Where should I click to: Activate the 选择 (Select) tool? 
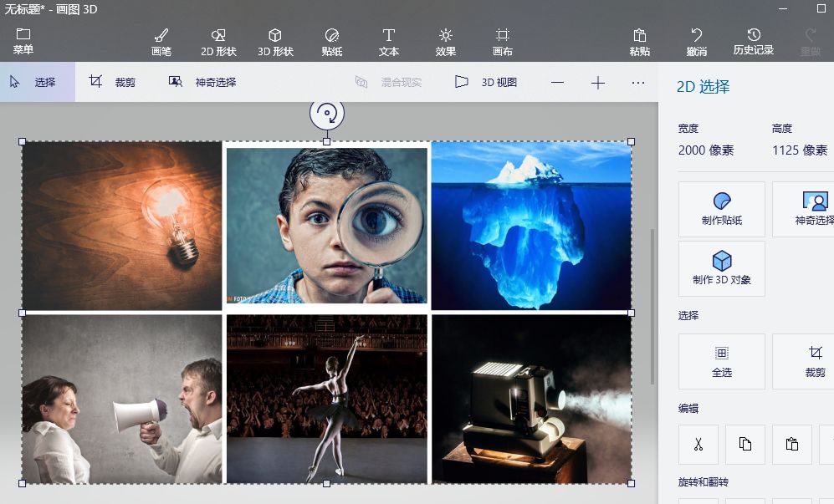pos(34,82)
